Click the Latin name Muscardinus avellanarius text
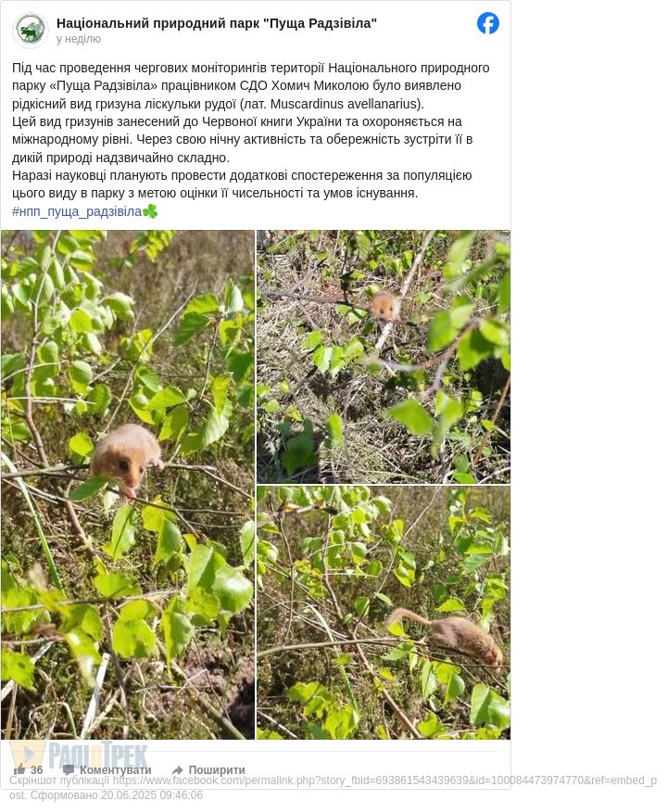The height and width of the screenshot is (812, 667). [346, 104]
